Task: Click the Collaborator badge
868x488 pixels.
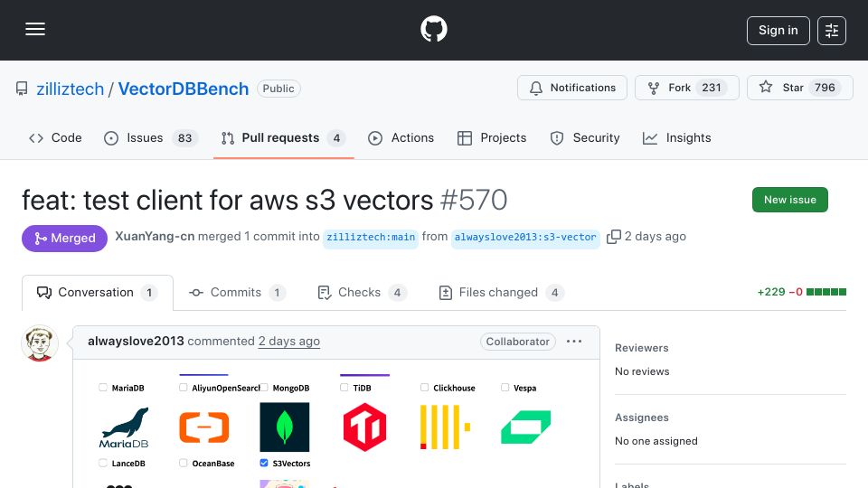Action: tap(517, 342)
